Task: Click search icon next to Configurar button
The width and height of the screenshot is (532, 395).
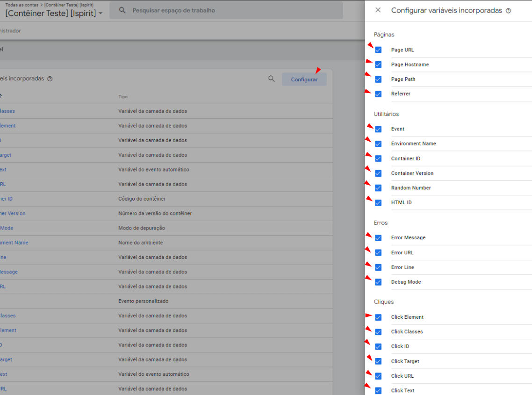Action: (271, 79)
